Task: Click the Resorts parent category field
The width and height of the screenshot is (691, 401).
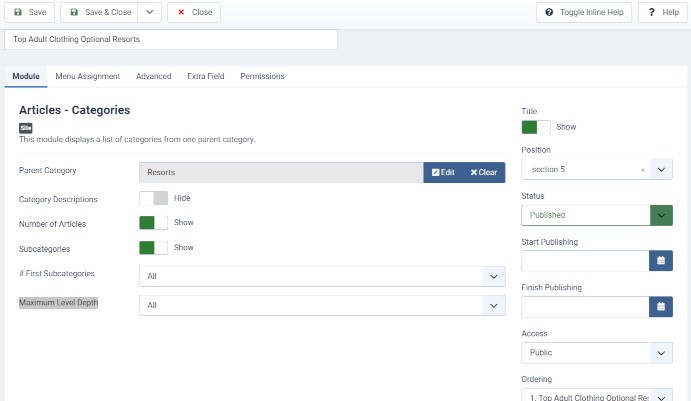Action: [281, 172]
